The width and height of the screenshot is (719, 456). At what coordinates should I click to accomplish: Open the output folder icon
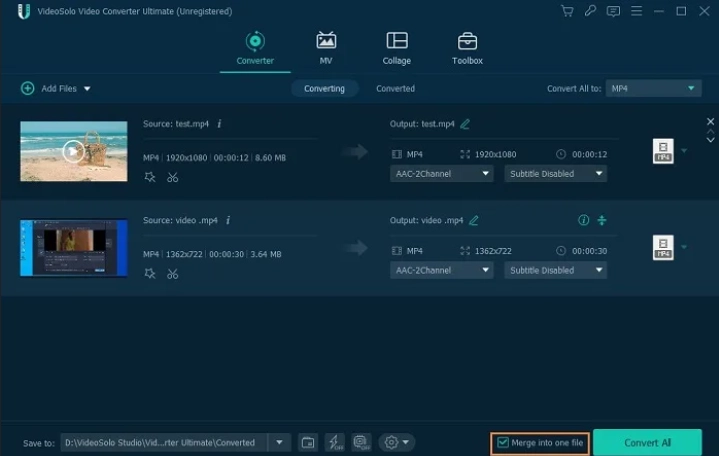(x=308, y=443)
